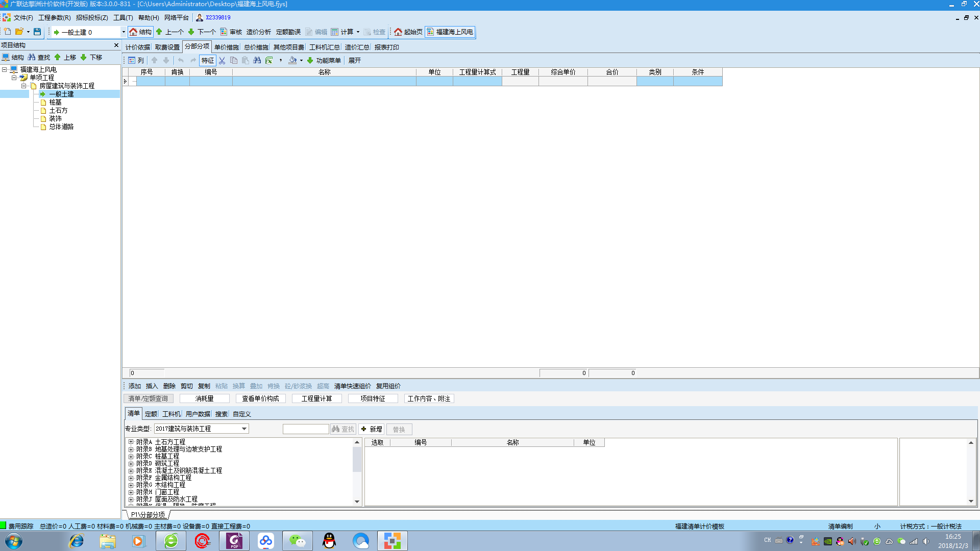Screen dimensions: 980x551
Task: Open Internet Explorer from taskbar
Action: (x=77, y=541)
